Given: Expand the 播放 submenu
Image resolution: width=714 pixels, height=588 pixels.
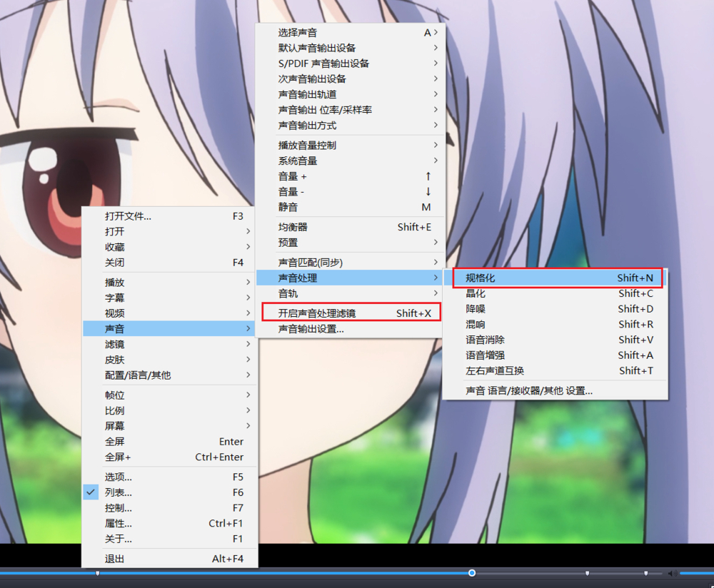Looking at the screenshot, I should 170,283.
